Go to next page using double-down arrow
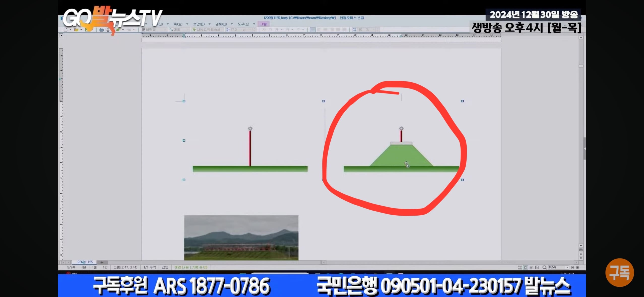The image size is (644, 297). [581, 258]
